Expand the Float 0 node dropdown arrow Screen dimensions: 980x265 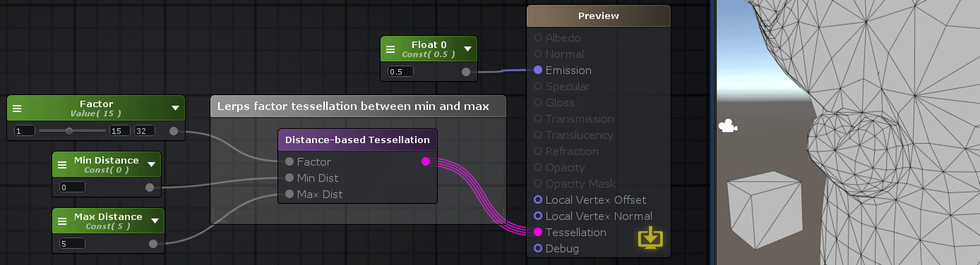[x=467, y=49]
